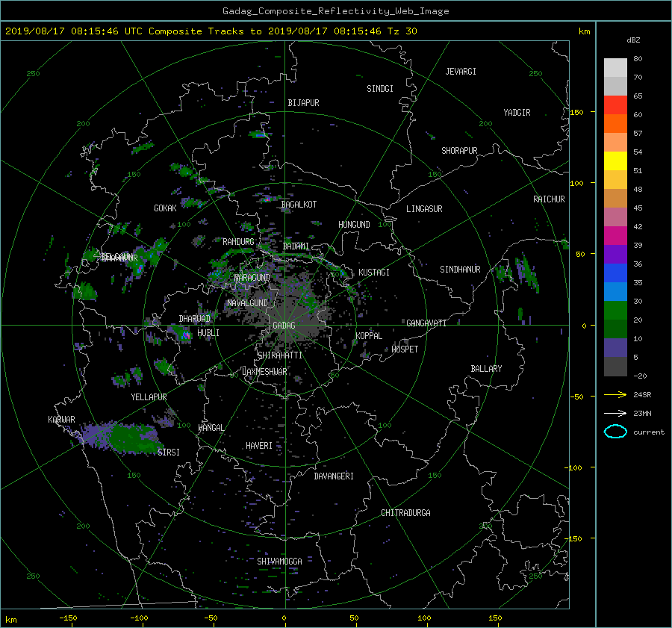The height and width of the screenshot is (628, 672).
Task: Click the BADAMI city label
Action: 296,246
